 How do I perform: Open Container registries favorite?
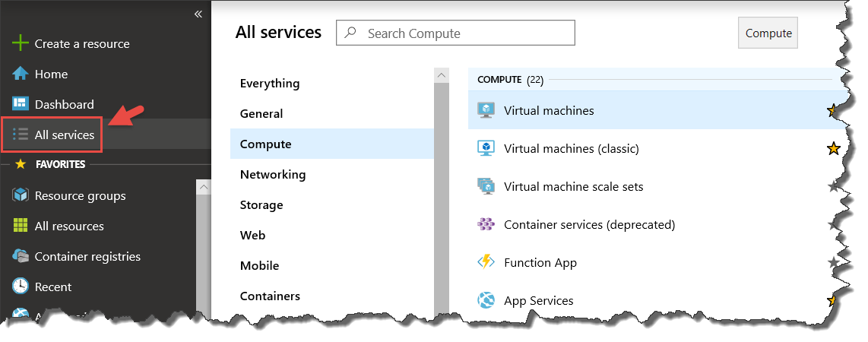pos(87,257)
